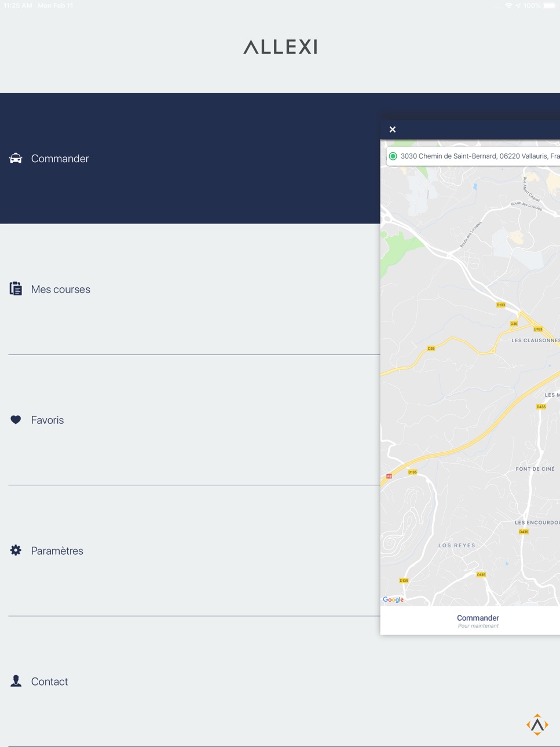Close the map panel with X

click(x=393, y=129)
